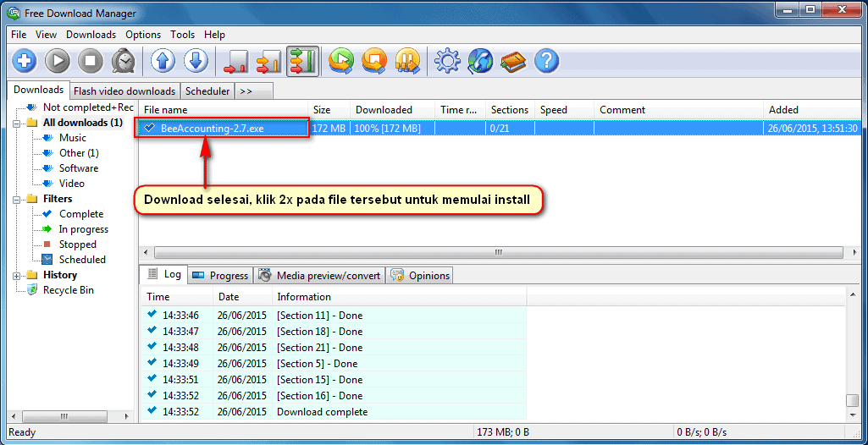Open the Options menu
Screen dimensions: 868x445
click(143, 35)
